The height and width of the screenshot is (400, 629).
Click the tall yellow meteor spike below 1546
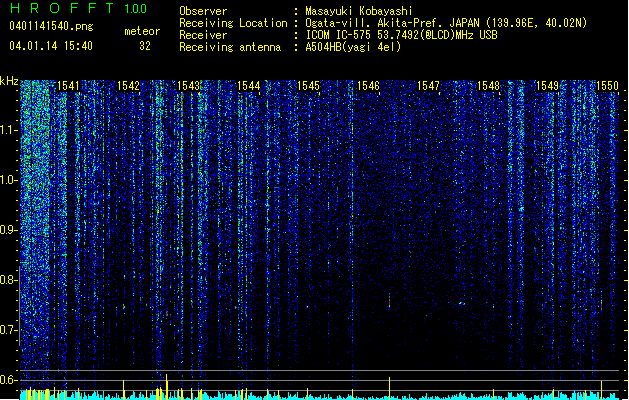click(x=389, y=388)
